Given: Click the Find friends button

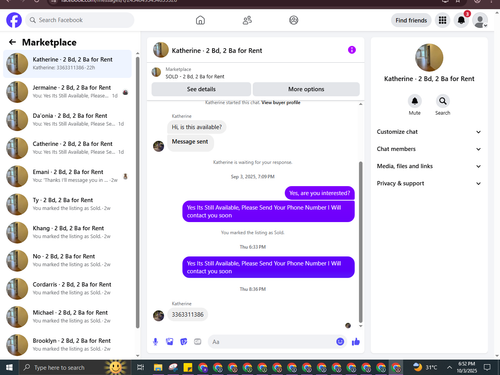Looking at the screenshot, I should click(x=411, y=20).
